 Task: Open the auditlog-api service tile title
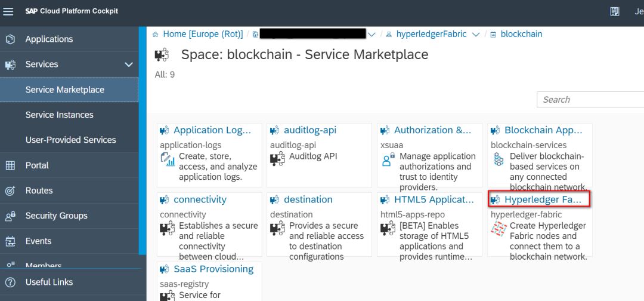point(310,130)
